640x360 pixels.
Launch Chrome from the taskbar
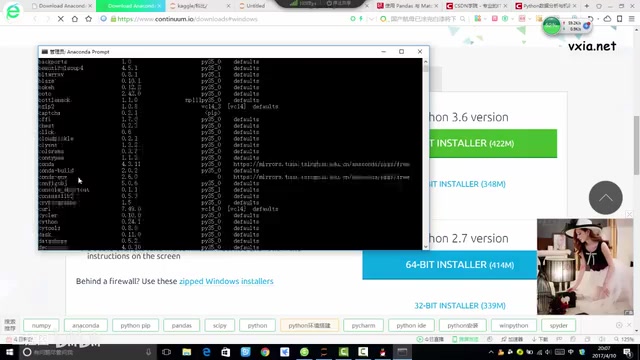pos(265,352)
